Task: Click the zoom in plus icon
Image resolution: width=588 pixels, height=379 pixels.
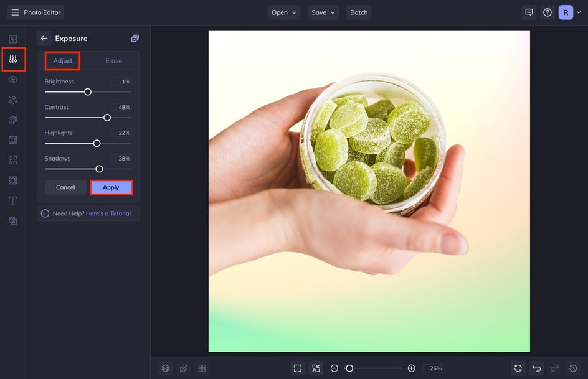Action: coord(411,368)
